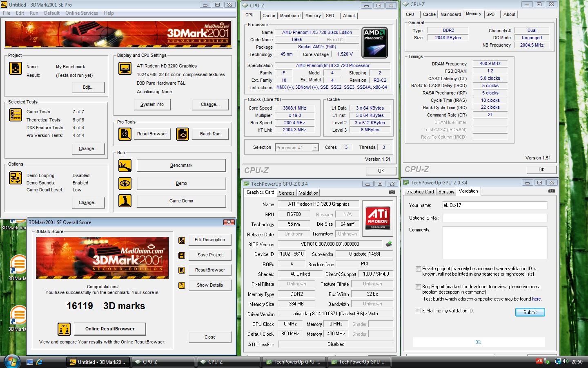Click the AMD Phenom II logo in CPU-Z
The image size is (588, 368).
point(374,43)
